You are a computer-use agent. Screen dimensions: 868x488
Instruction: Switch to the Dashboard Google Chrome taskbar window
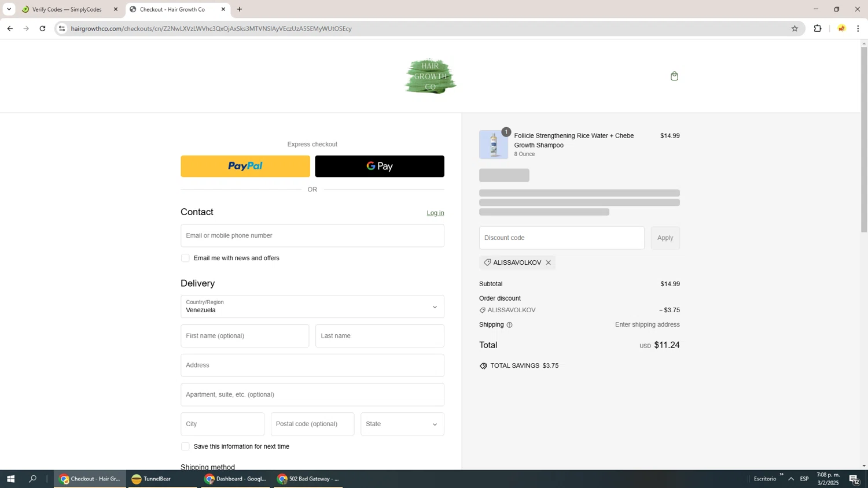(x=236, y=479)
